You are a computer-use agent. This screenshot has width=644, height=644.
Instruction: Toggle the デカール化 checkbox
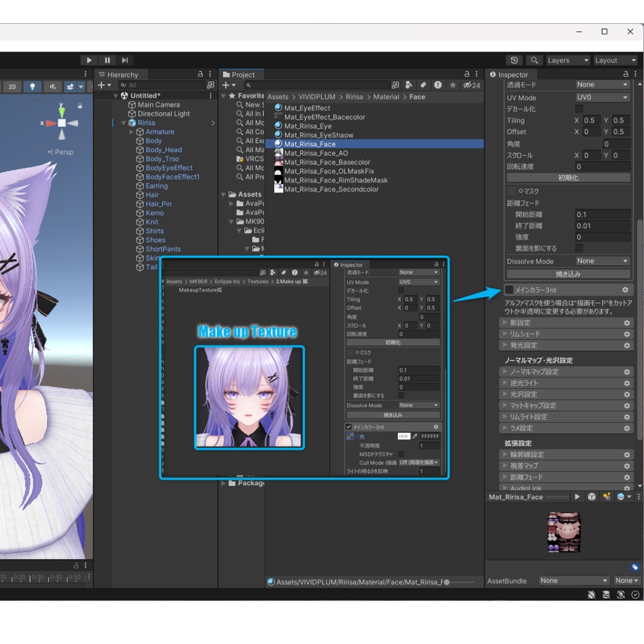(579, 109)
